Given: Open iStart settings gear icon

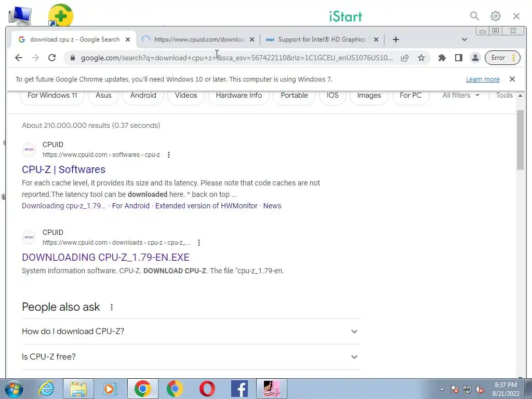Looking at the screenshot, I should click(495, 16).
